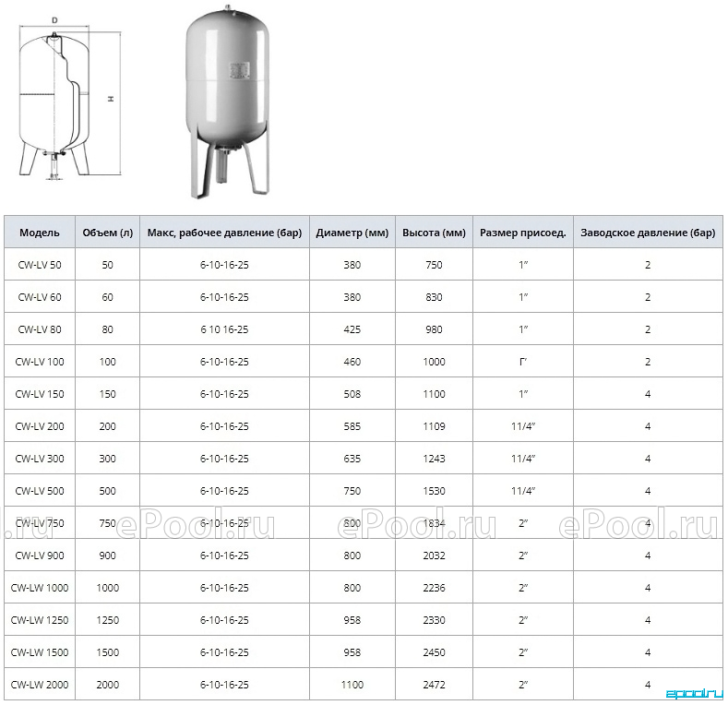Click height value '2236'
728x705 pixels.
434,588
